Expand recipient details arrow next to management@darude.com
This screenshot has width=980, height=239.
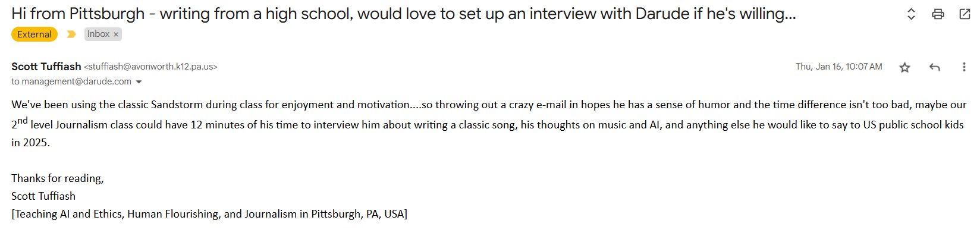(139, 82)
